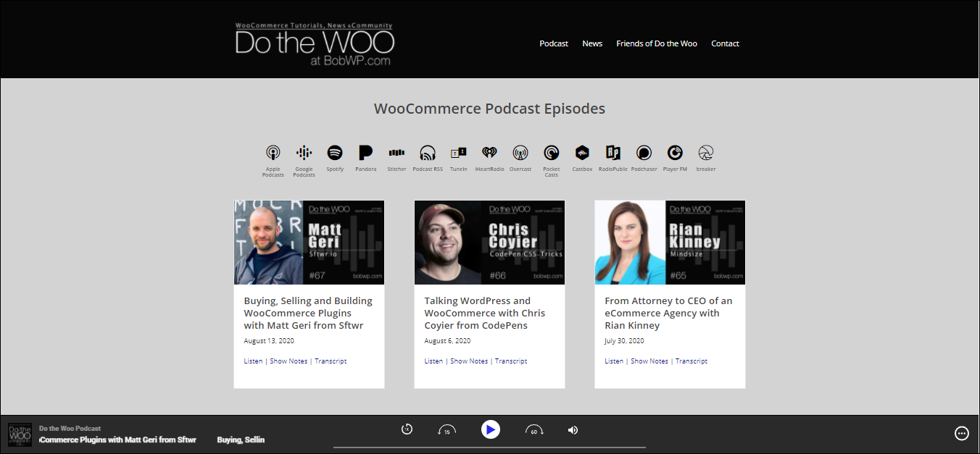View the Transcript of the Matt Geri episode
This screenshot has height=454, width=980.
coord(331,361)
